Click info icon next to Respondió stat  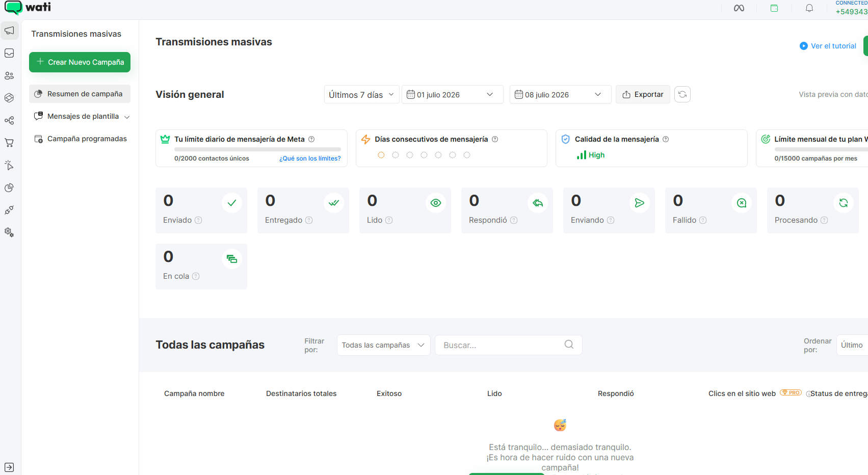coord(514,220)
